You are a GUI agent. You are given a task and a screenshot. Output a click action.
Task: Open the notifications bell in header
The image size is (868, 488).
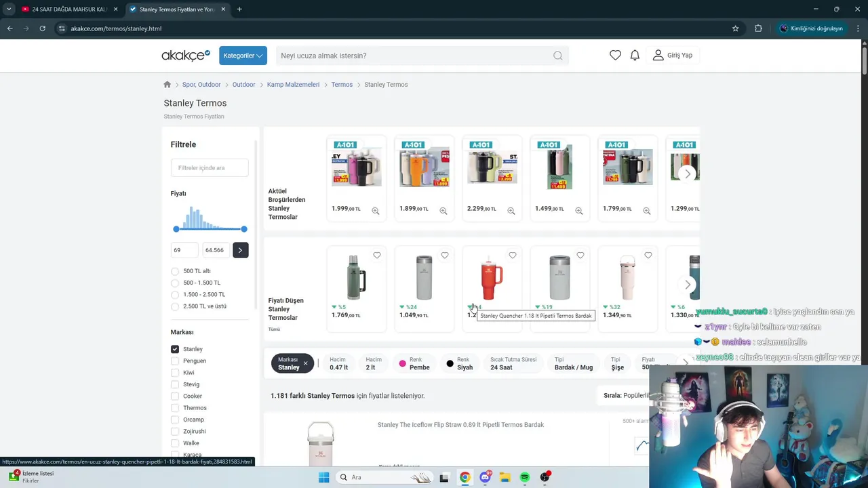click(x=635, y=56)
